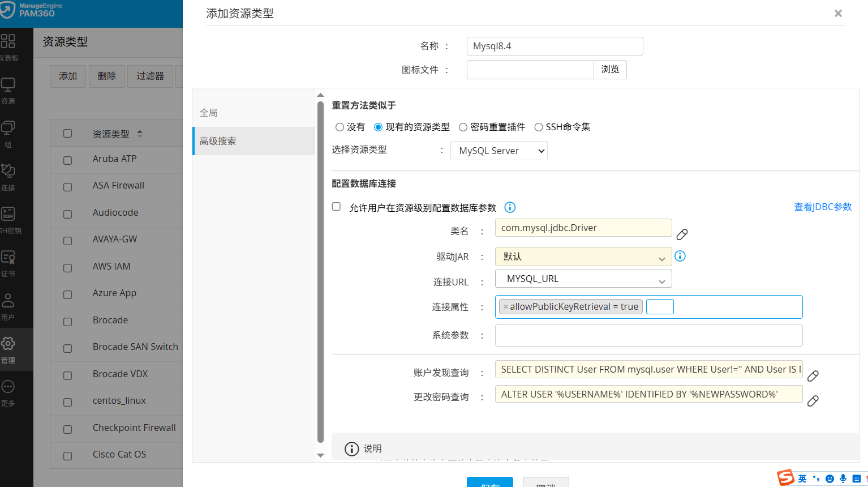Image resolution: width=868 pixels, height=487 pixels.
Task: Select the SSH命令集 radio option
Action: [539, 127]
